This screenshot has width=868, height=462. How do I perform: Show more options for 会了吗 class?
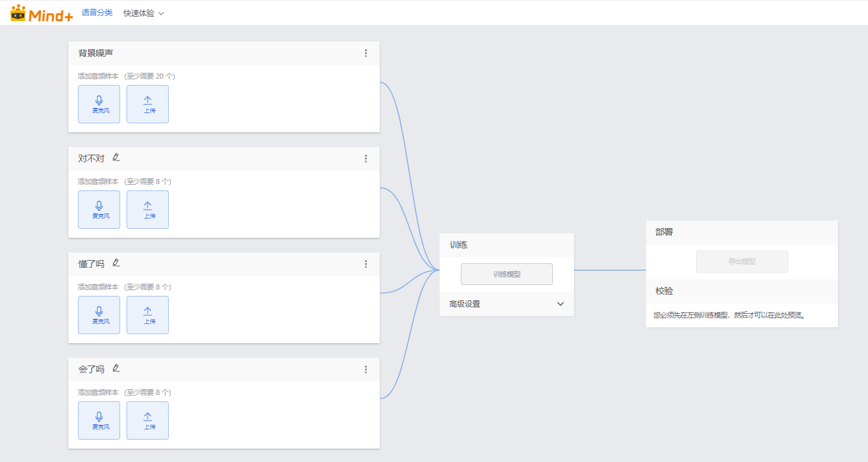[366, 369]
